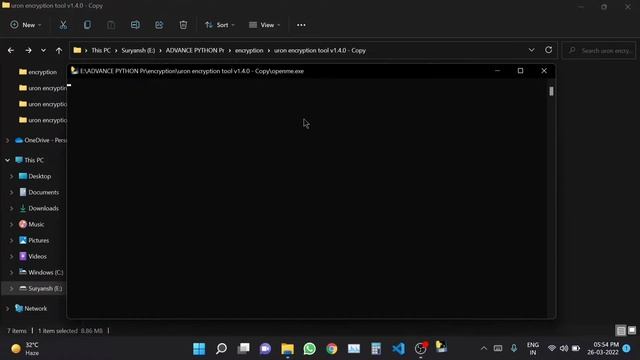
Task: Click the console window vertical scrollbar thumb
Action: click(551, 91)
